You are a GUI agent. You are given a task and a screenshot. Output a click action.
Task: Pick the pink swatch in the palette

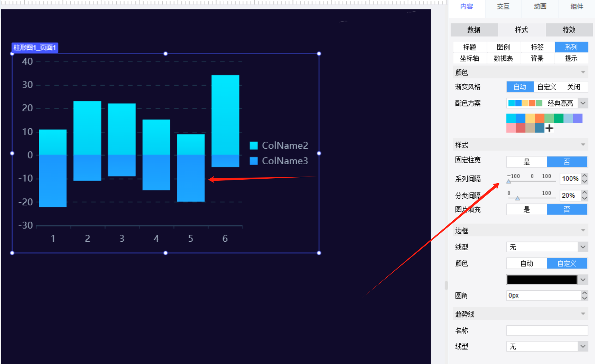tap(511, 128)
